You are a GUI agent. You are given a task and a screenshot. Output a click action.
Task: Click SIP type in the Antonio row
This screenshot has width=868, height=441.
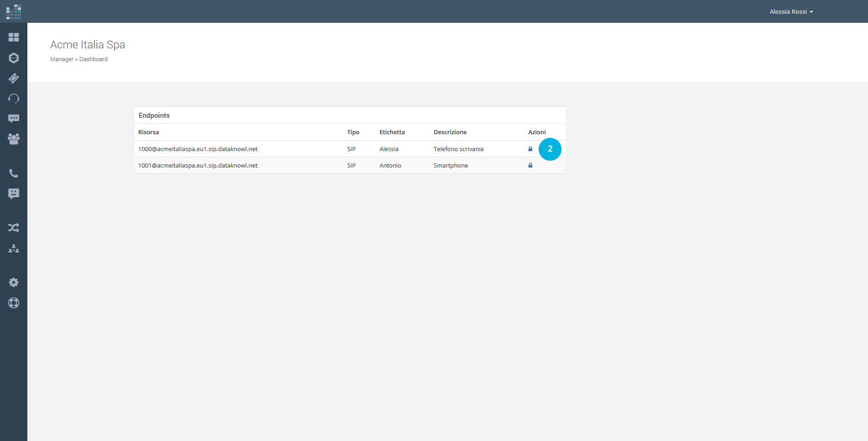(x=351, y=166)
